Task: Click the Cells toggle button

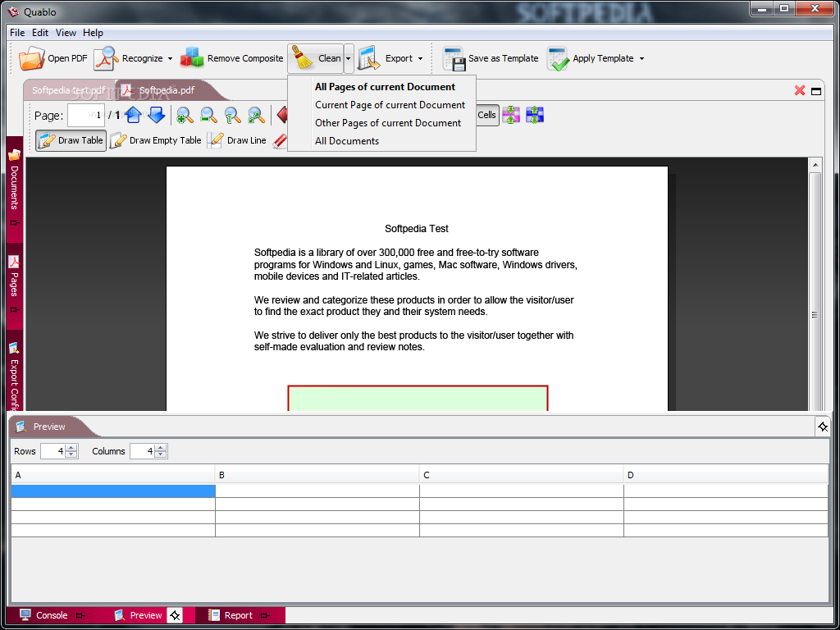Action: point(487,115)
